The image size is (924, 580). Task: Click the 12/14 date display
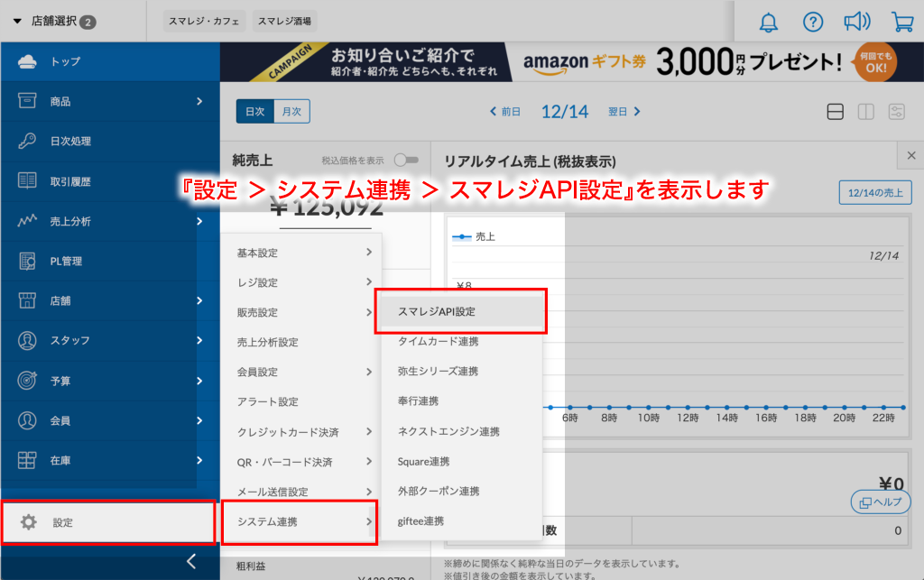click(565, 111)
